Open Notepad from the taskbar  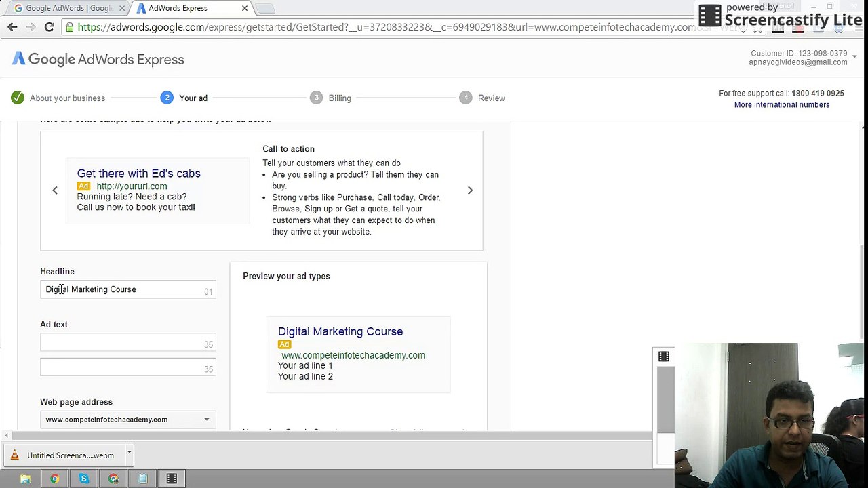pyautogui.click(x=142, y=479)
